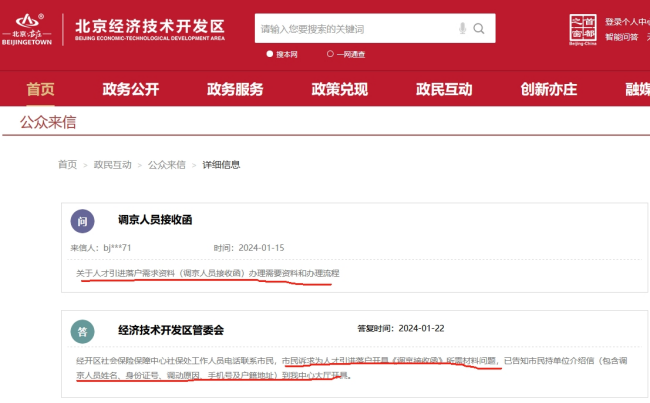Click the reply date 2024-01-22
The height and width of the screenshot is (403, 650).
(x=421, y=328)
